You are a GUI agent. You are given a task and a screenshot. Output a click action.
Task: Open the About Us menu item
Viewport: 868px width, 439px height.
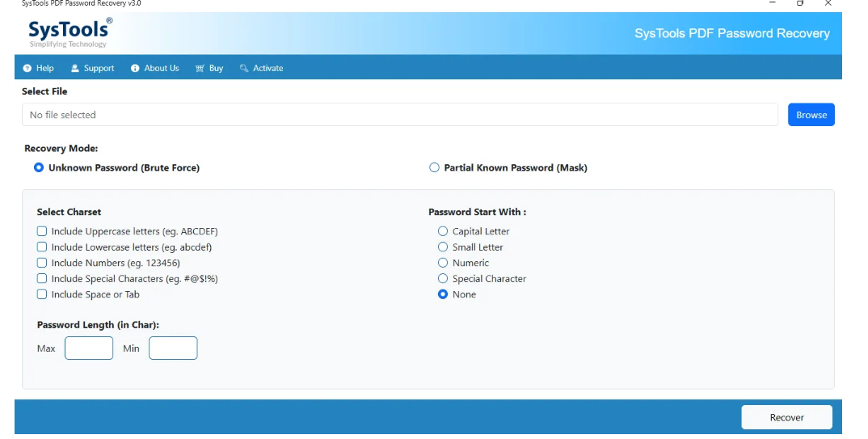[x=161, y=69]
